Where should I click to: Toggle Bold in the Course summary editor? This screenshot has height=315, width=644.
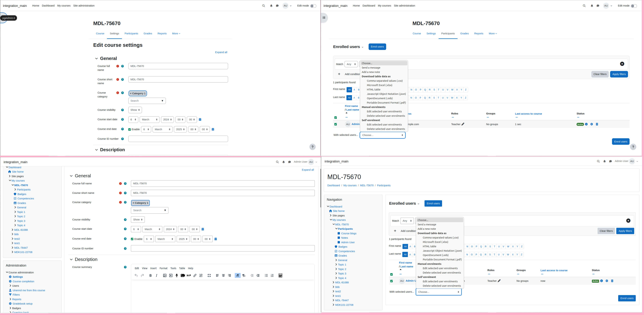[151, 275]
